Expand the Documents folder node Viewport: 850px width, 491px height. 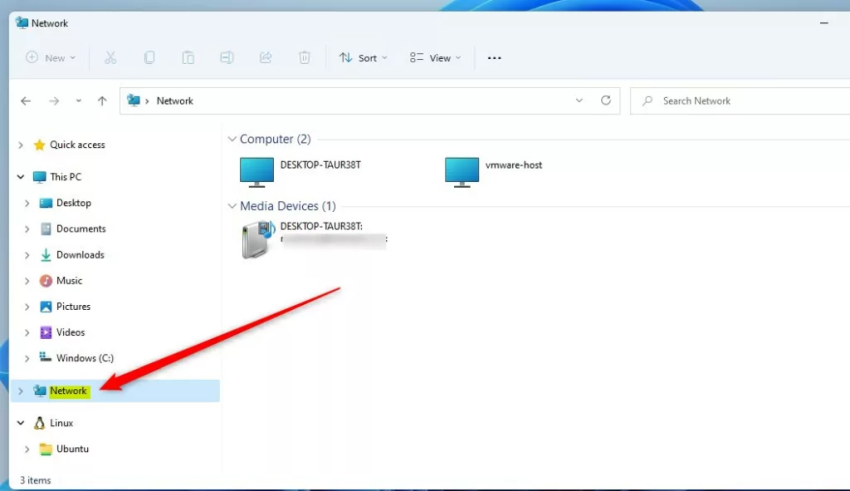(x=27, y=229)
